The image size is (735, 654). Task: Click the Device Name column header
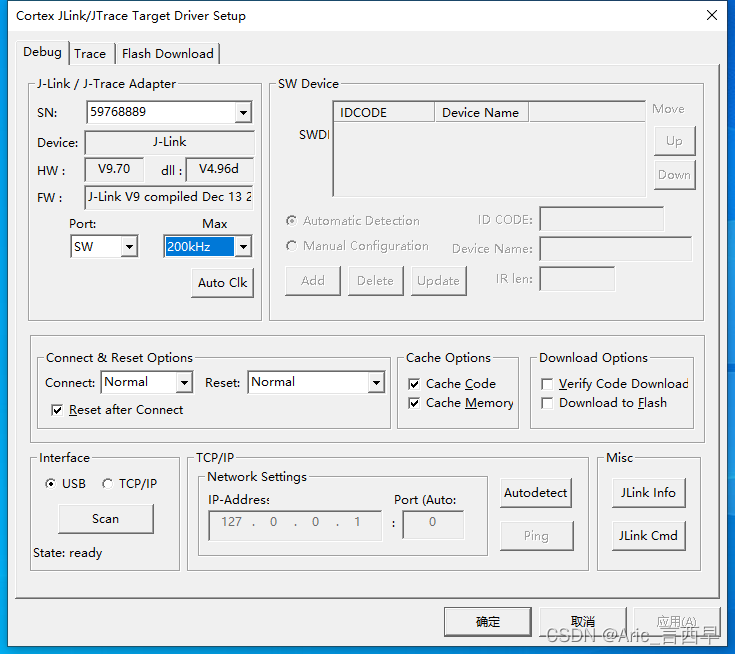tap(482, 113)
